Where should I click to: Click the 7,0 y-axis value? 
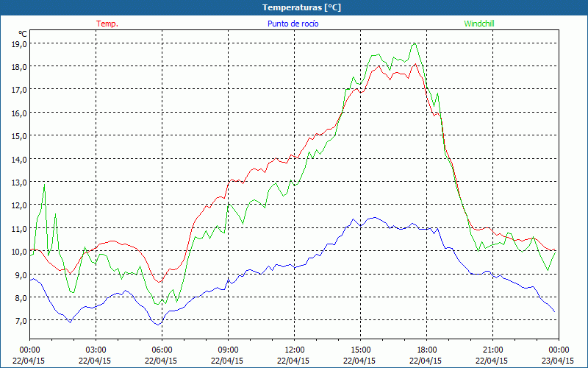tap(21, 320)
